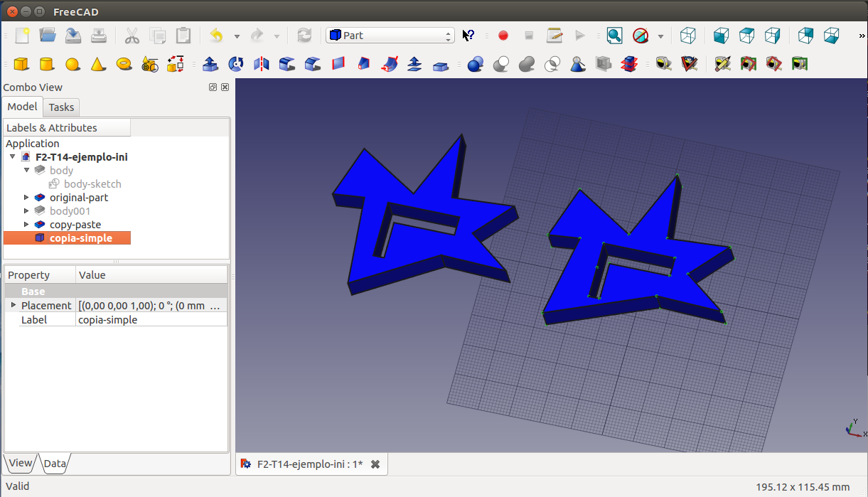The height and width of the screenshot is (497, 868).
Task: Collapse the body tree node
Action: [x=27, y=171]
